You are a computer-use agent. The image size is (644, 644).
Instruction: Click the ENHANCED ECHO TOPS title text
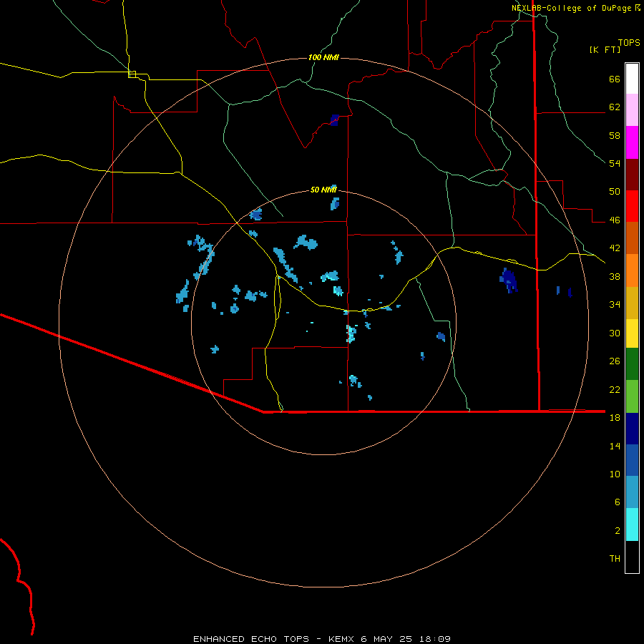[251, 639]
